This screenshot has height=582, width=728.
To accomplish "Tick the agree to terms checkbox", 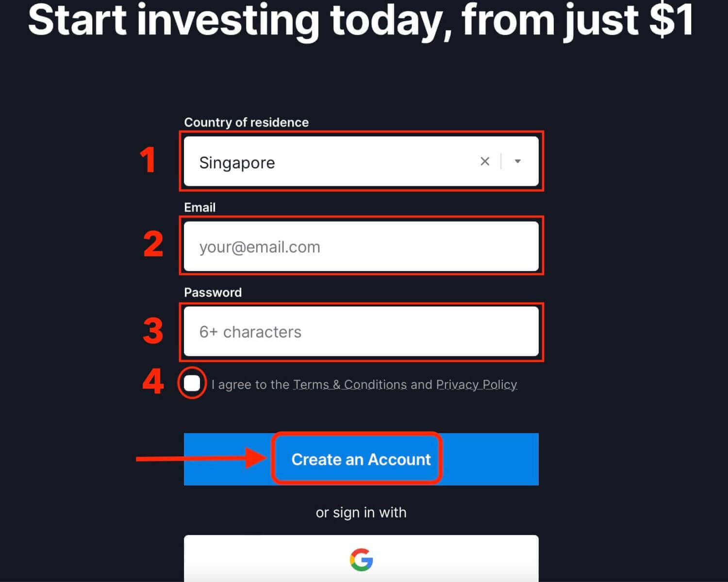I will 192,384.
